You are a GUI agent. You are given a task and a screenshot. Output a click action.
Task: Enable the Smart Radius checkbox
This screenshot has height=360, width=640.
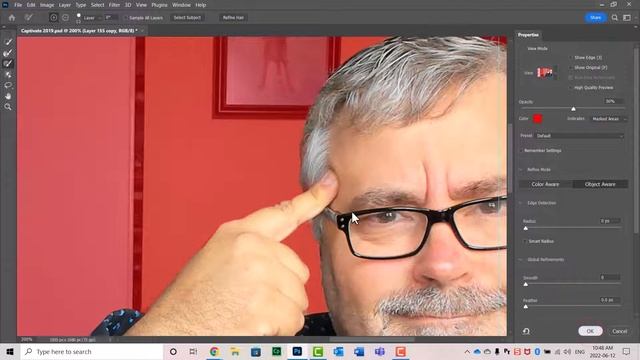click(525, 241)
